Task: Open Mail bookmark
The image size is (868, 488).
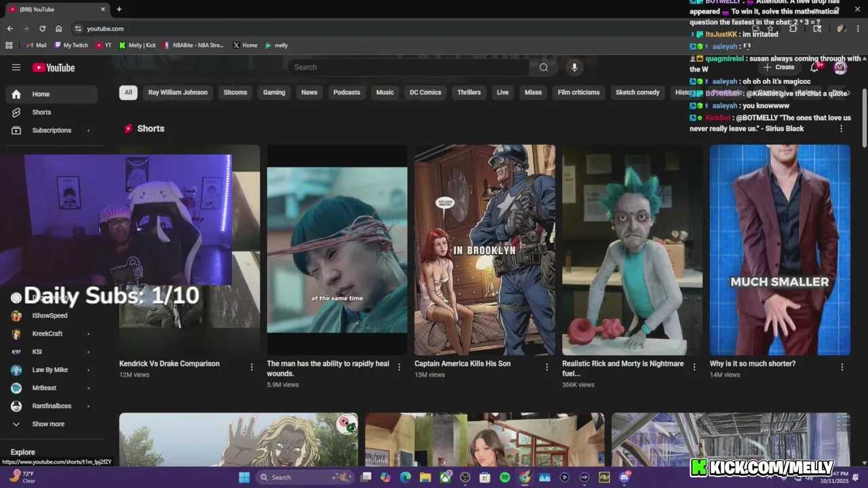Action: [37, 45]
